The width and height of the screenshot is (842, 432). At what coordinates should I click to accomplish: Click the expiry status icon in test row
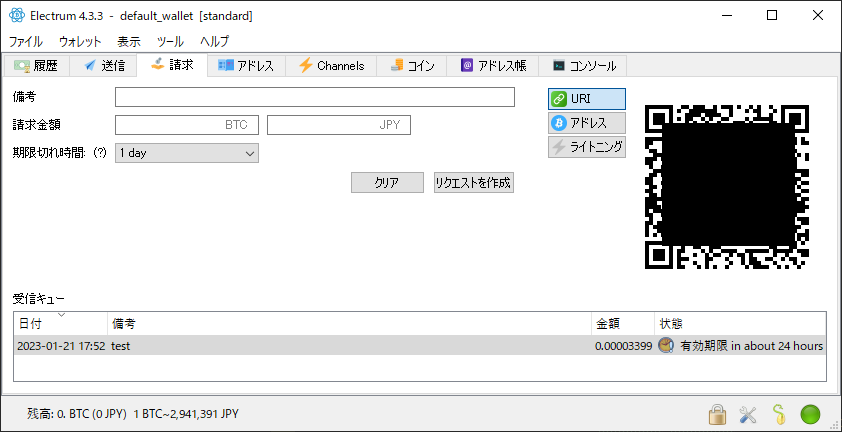pos(666,345)
